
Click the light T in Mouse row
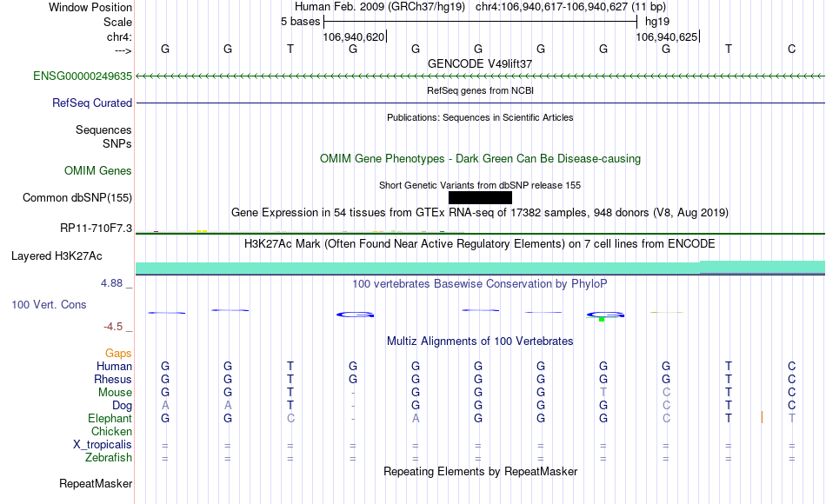pyautogui.click(x=603, y=393)
